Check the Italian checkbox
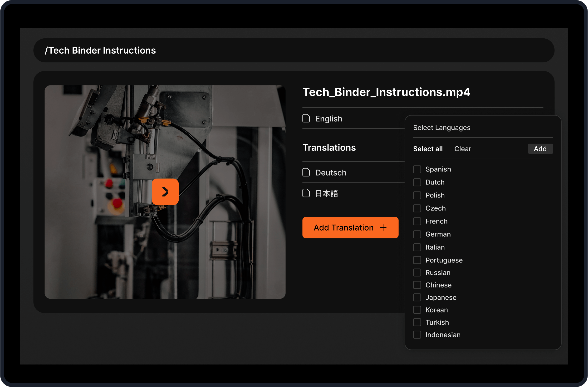Image resolution: width=588 pixels, height=387 pixels. point(417,247)
